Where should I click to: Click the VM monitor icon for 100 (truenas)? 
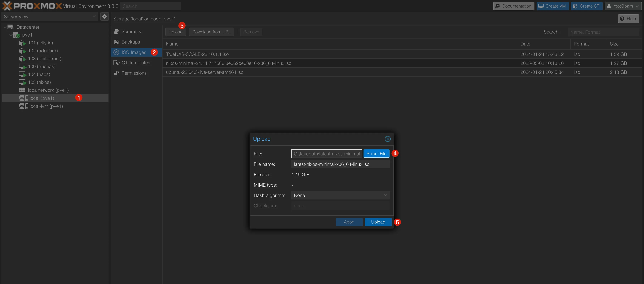coord(23,66)
